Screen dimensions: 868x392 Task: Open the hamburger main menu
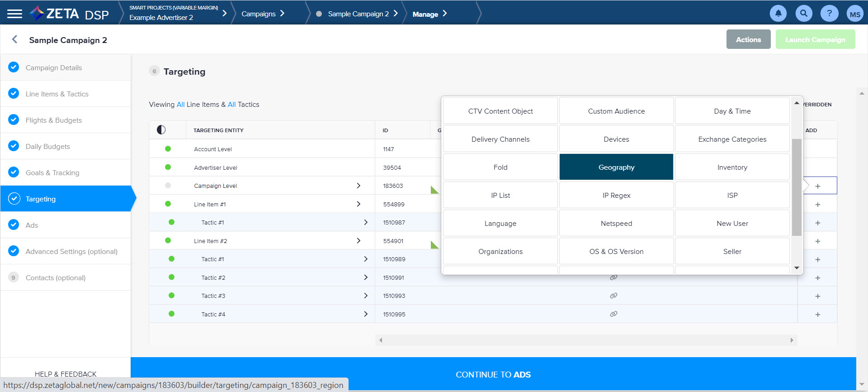pyautogui.click(x=14, y=14)
